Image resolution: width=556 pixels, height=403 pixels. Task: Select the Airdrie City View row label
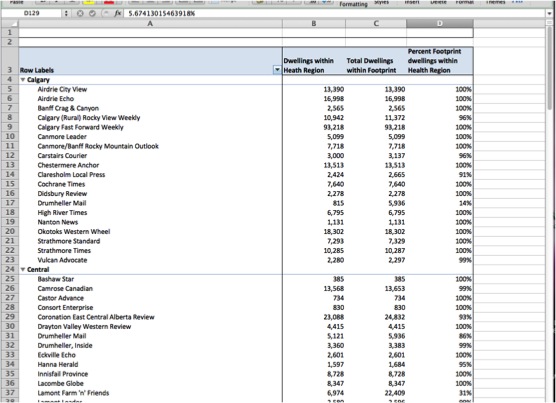[x=62, y=89]
